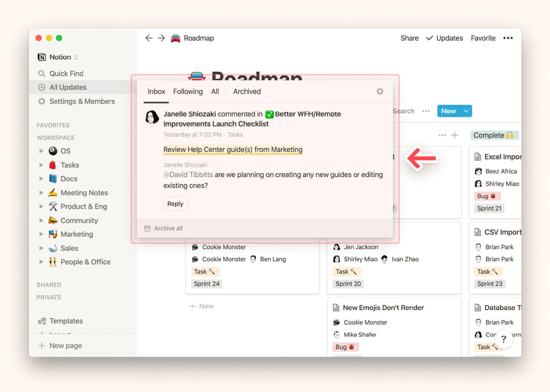Open Templates from the sidebar

click(x=66, y=321)
